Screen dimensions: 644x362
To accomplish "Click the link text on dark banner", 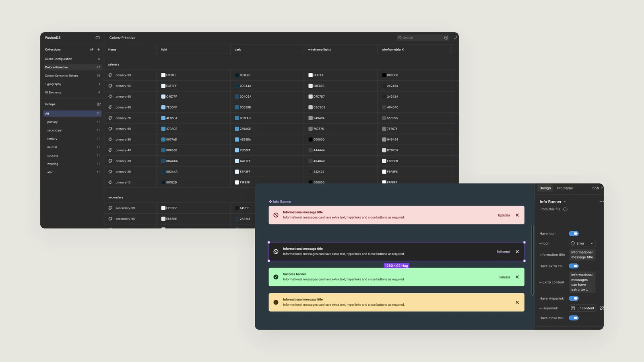I will 503,252.
